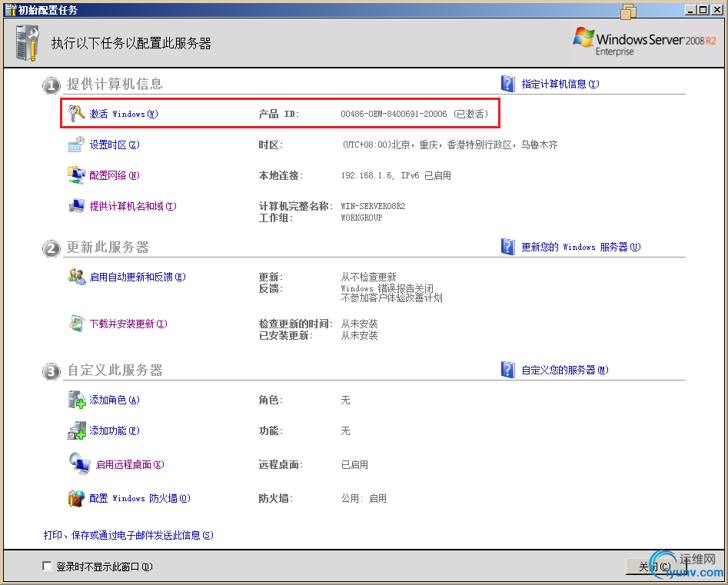Screen dimensions: 728x585
Task: Click the title bar window icon
Action: pyautogui.click(x=10, y=9)
